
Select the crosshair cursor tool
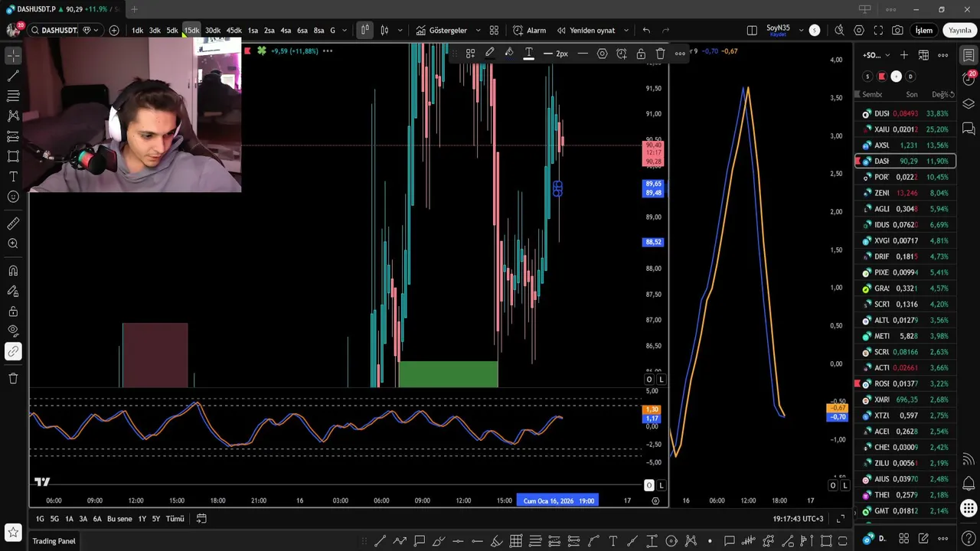point(13,56)
